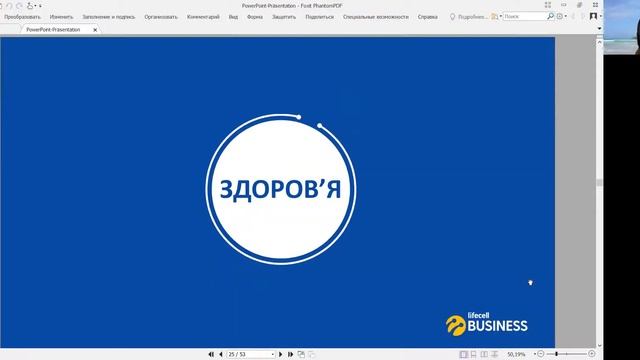Image resolution: width=640 pixels, height=360 pixels.
Task: Open the Изменить ribbon tab
Action: pyautogui.click(x=61, y=17)
